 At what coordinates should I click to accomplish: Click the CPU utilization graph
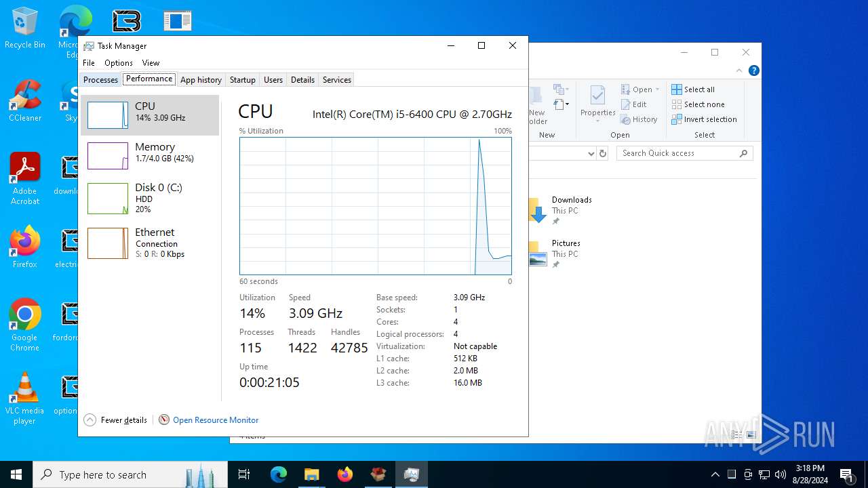pos(375,206)
